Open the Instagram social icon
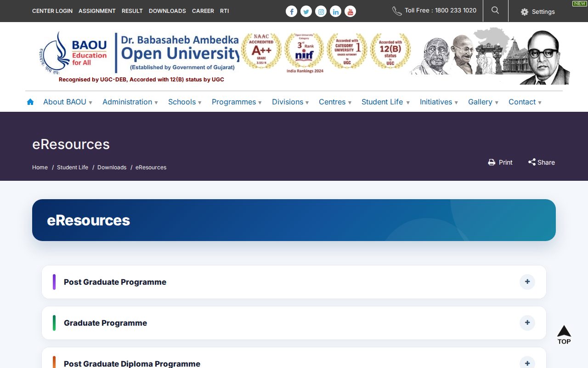 tap(321, 11)
